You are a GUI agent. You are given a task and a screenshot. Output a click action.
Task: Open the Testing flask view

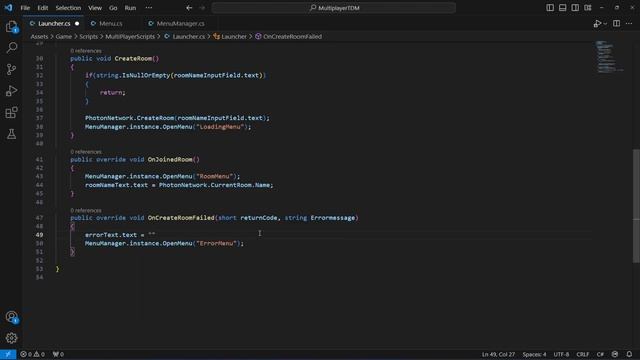tap(11, 134)
